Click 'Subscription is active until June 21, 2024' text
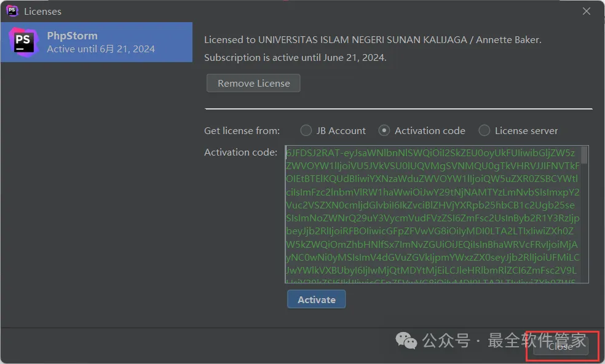 pos(295,58)
